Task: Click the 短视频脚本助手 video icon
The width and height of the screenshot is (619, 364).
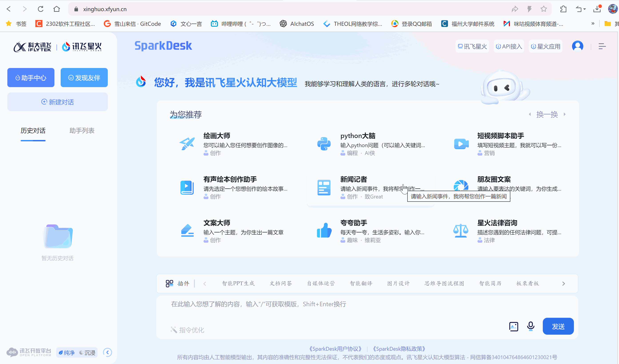Action: click(x=461, y=144)
